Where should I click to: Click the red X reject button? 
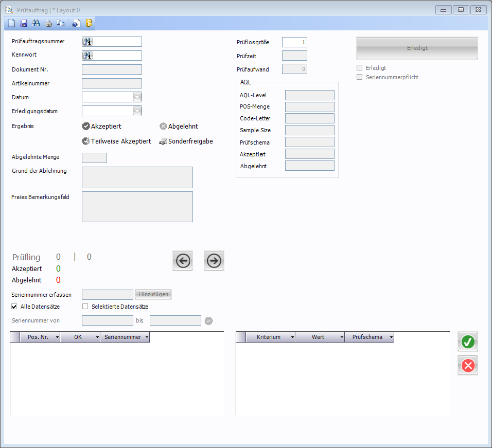tap(468, 366)
